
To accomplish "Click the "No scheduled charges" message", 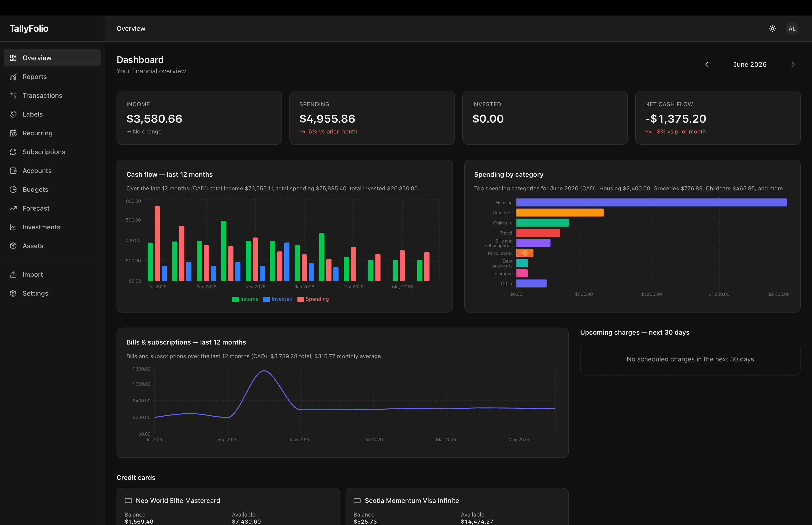I will click(690, 359).
